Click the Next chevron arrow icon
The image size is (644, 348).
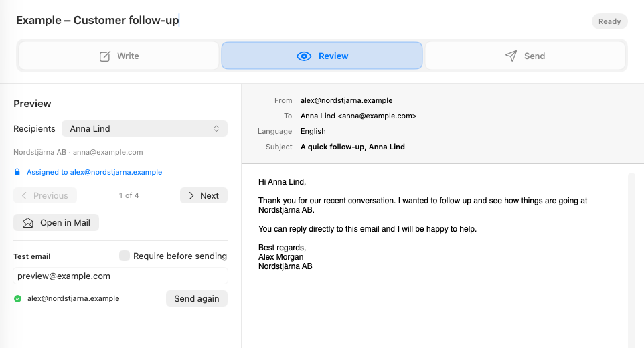tap(191, 195)
